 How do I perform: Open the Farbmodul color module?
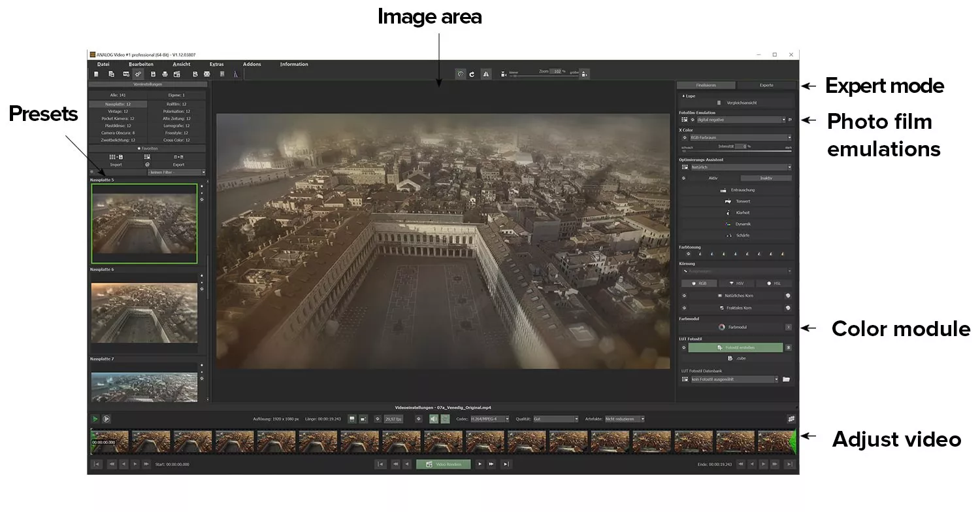(x=732, y=327)
